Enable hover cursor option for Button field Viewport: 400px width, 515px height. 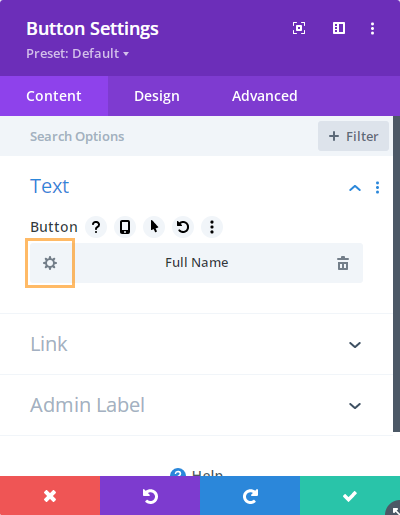(154, 227)
